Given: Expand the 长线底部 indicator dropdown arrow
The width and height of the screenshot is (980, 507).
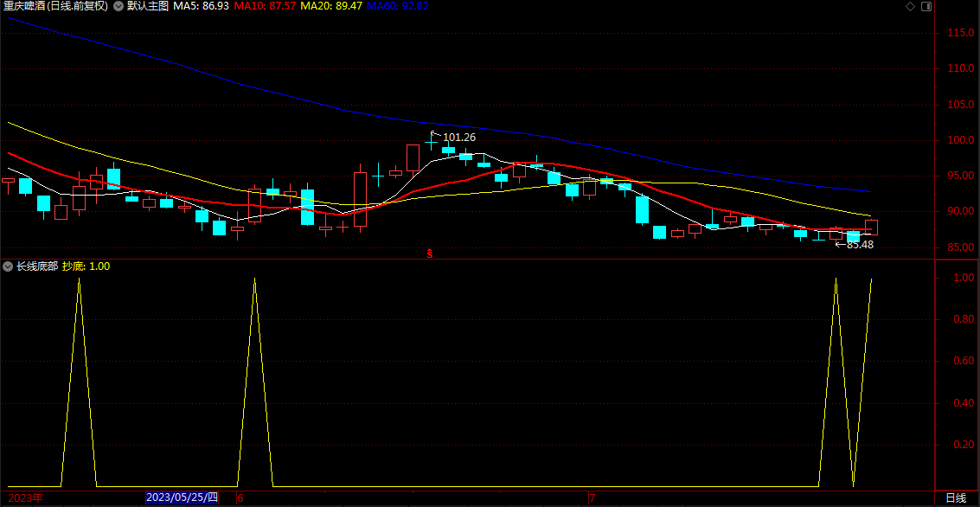Looking at the screenshot, I should (x=8, y=266).
